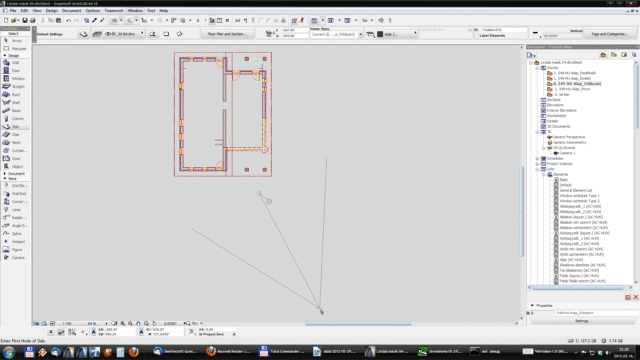Collapse the Elements tree node under Lists
Screen dimensions: 640x360
[543, 174]
